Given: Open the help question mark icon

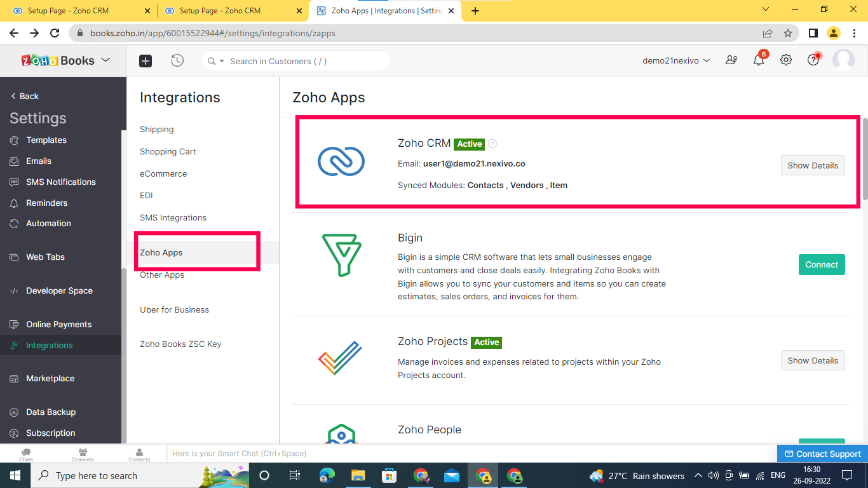Looking at the screenshot, I should coord(813,60).
